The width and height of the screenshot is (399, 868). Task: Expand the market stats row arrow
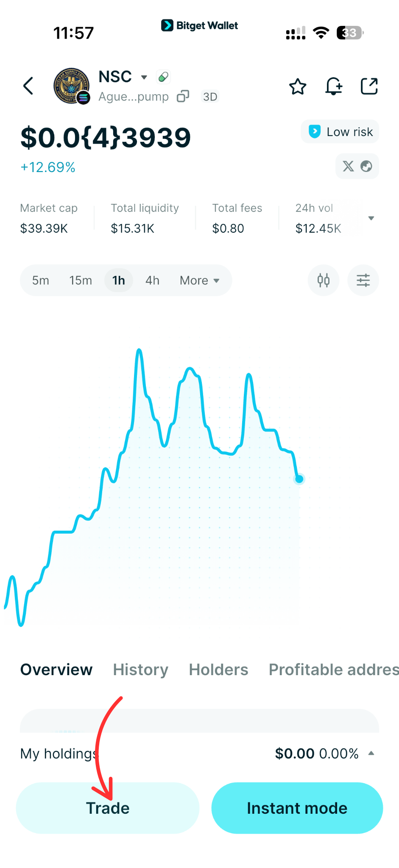371,218
